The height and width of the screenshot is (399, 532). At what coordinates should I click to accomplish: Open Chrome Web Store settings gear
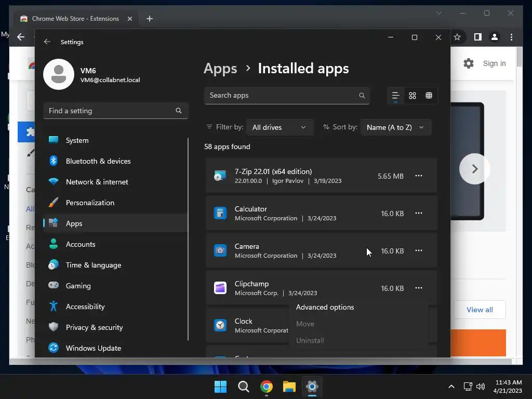[x=469, y=63]
